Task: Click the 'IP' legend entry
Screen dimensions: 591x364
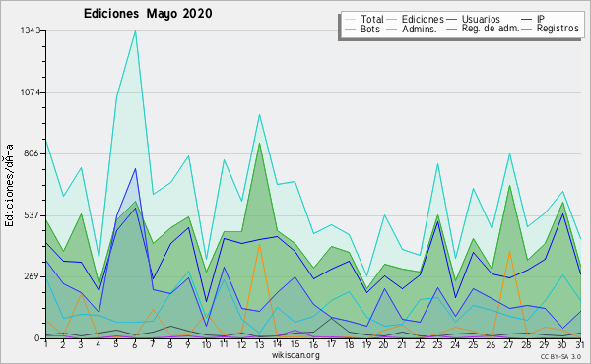Action: pyautogui.click(x=541, y=19)
